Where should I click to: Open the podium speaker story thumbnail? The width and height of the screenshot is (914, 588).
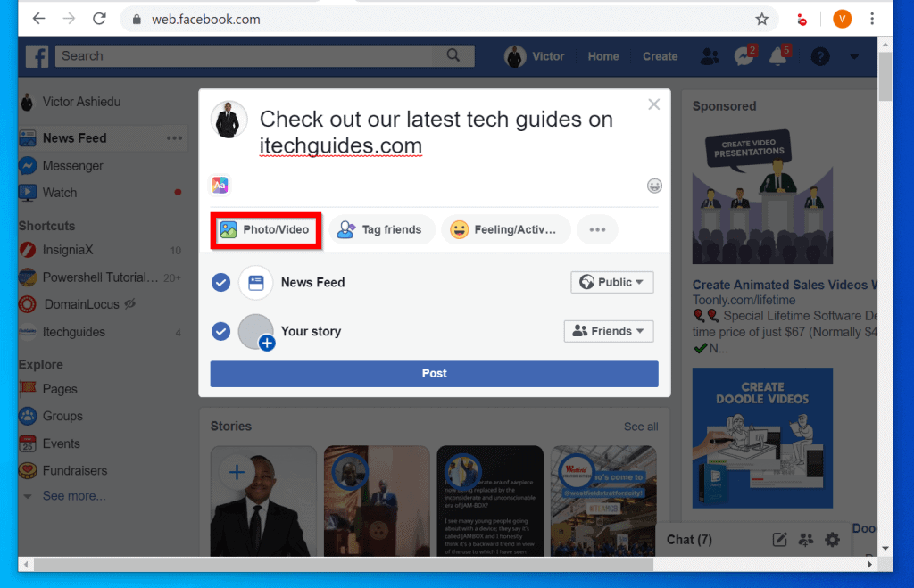pos(377,501)
